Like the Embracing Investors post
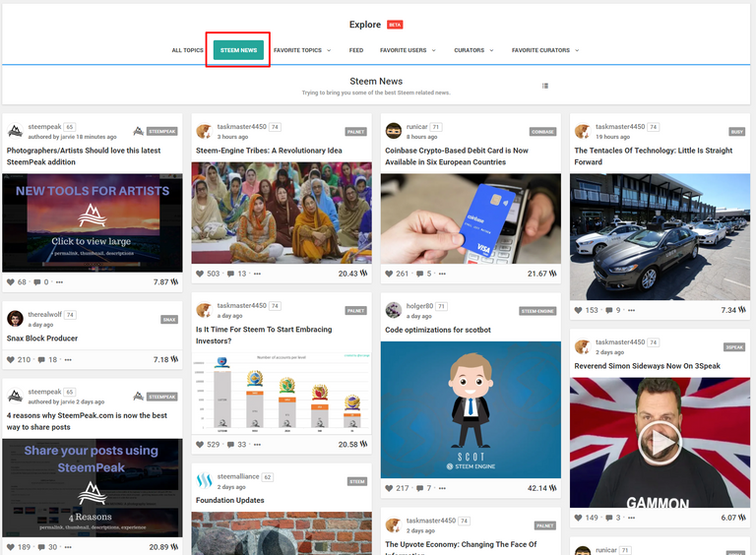The width and height of the screenshot is (756, 555). point(200,444)
